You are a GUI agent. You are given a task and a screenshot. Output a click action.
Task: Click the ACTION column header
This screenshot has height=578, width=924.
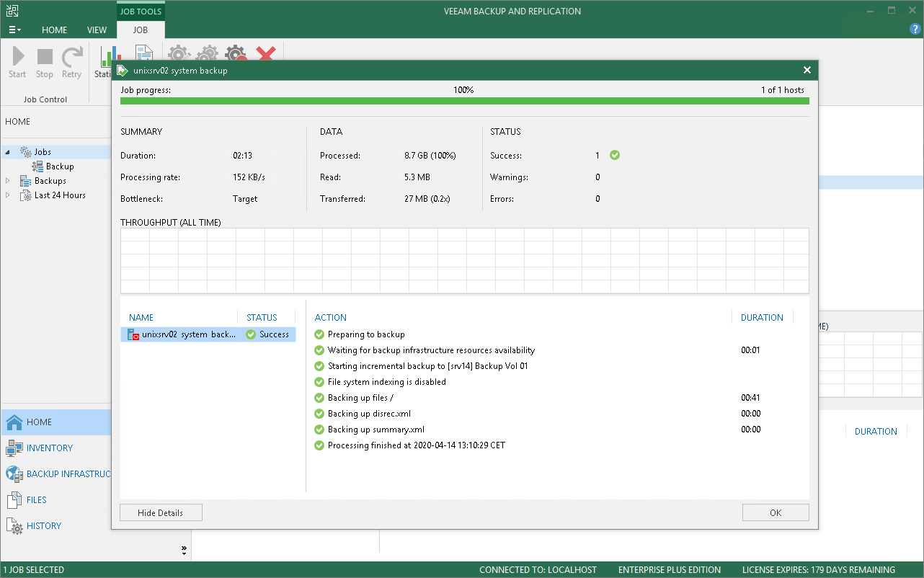[x=331, y=318]
